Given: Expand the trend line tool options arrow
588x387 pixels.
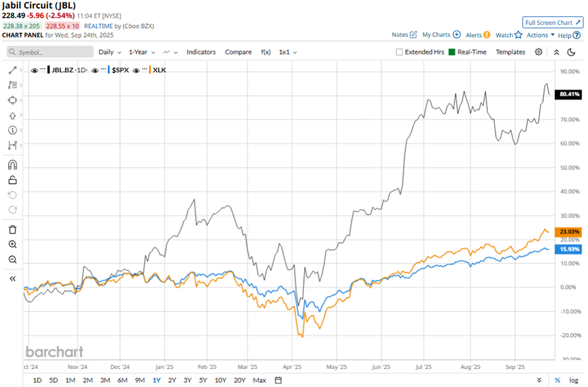Looking at the screenshot, I should (x=21, y=70).
